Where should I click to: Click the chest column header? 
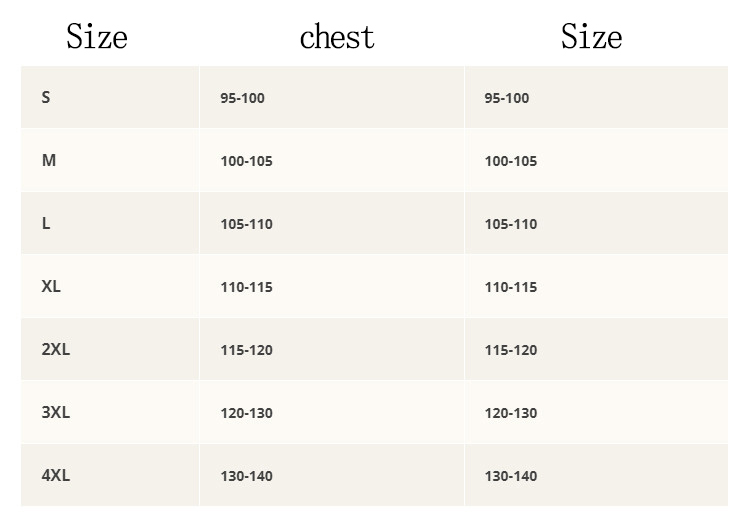tap(337, 37)
